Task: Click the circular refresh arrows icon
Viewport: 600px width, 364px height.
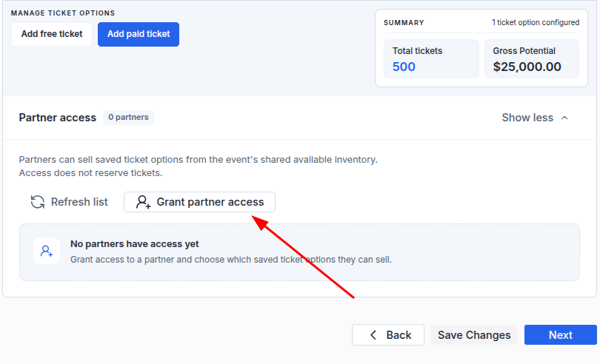Action: (38, 202)
